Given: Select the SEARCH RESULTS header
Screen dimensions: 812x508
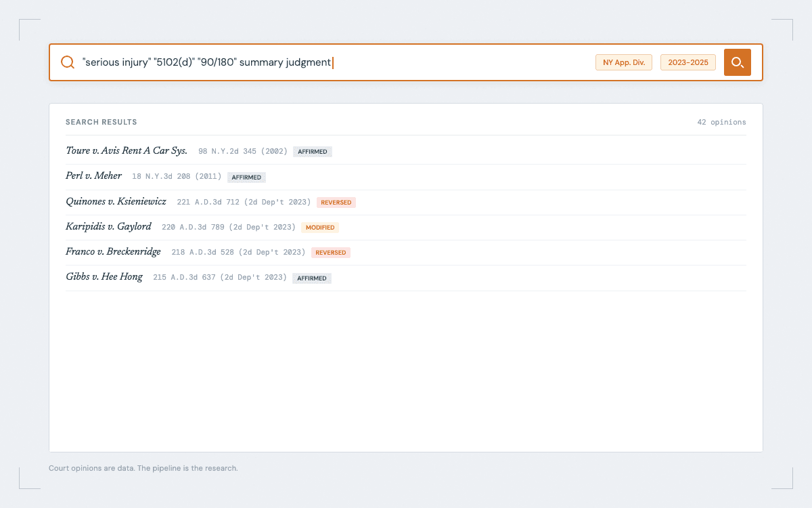Looking at the screenshot, I should 101,122.
